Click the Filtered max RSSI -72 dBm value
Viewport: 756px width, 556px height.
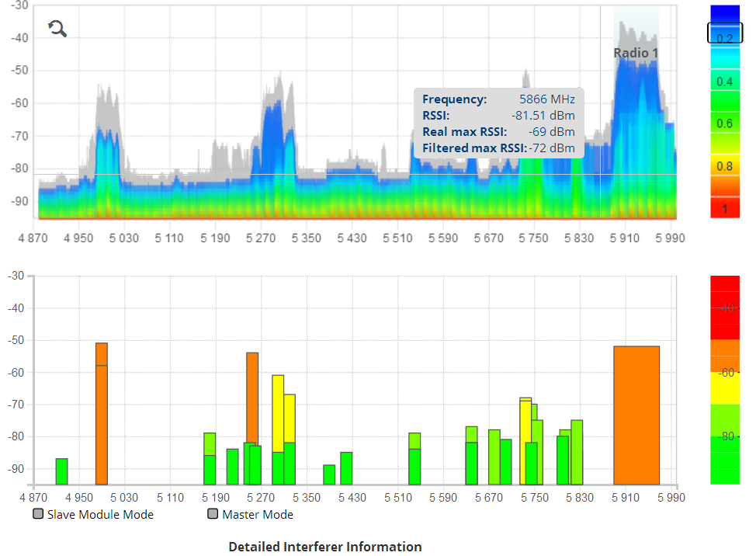click(552, 148)
